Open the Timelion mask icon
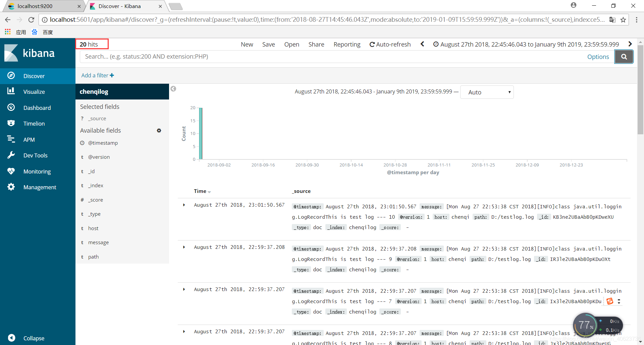This screenshot has width=644, height=345. coord(11,123)
